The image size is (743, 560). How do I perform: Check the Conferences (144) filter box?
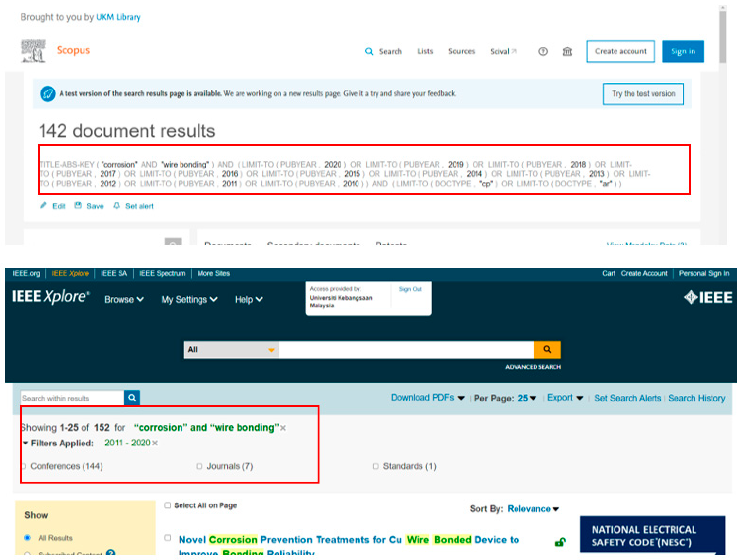click(x=24, y=466)
